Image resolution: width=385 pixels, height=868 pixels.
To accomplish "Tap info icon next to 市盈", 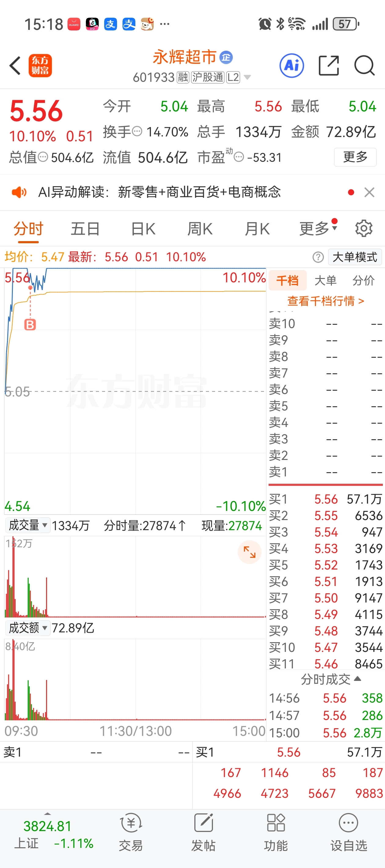I will pyautogui.click(x=239, y=157).
